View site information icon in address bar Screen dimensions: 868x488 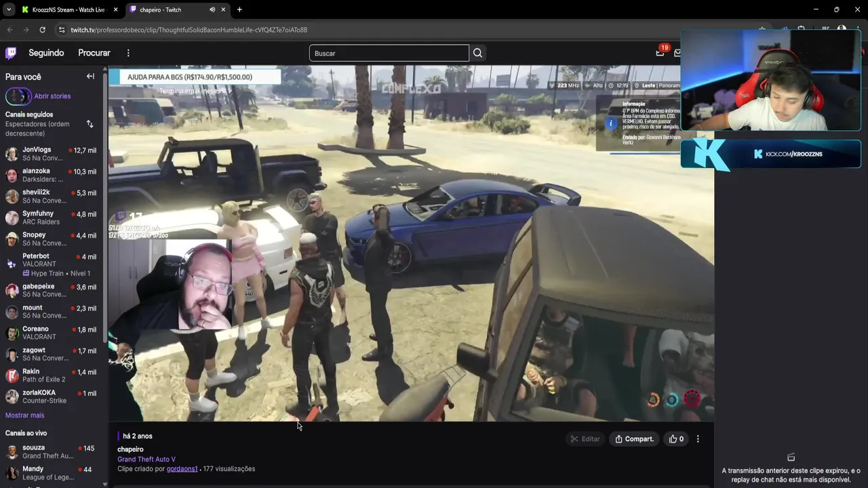(62, 30)
